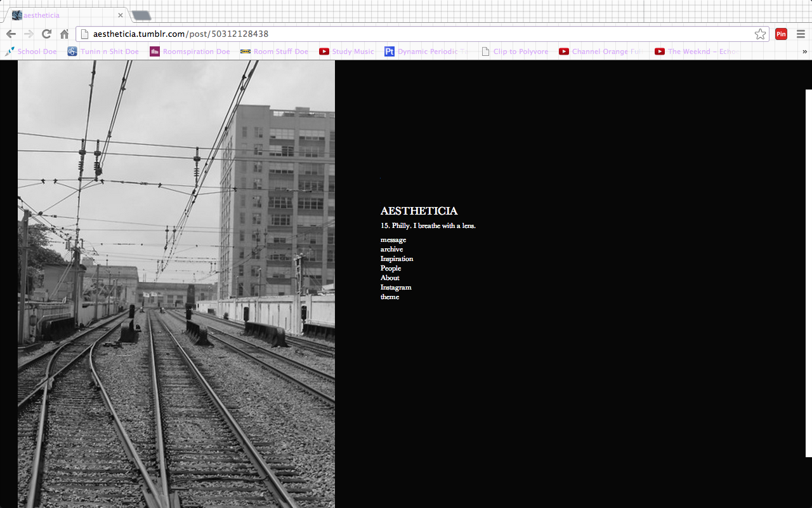This screenshot has width=812, height=508.
Task: Click the browser Back arrow
Action: click(11, 34)
